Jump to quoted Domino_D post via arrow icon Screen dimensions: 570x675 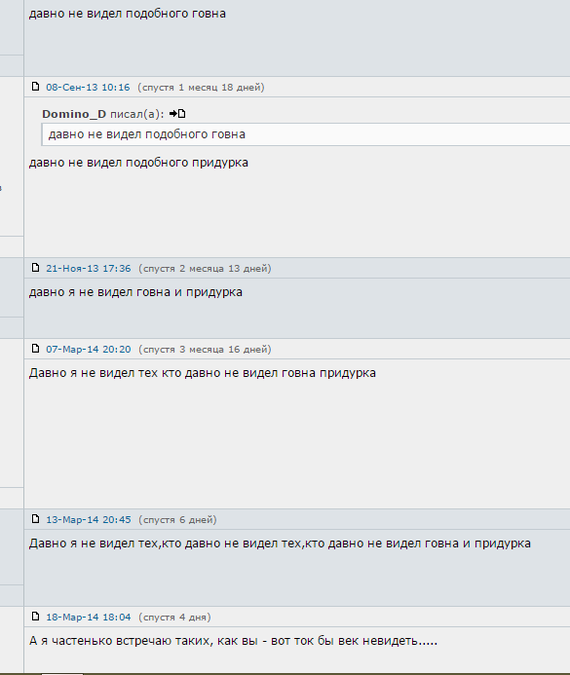pos(177,114)
